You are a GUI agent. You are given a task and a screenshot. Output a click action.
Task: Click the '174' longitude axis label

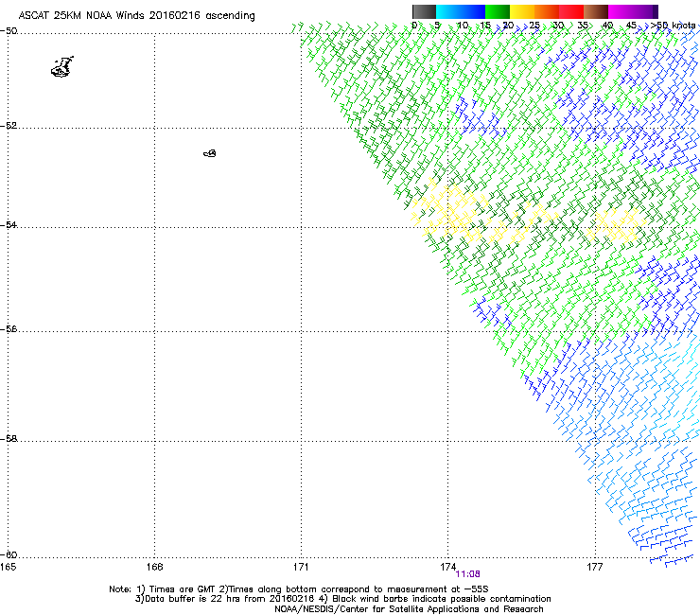(447, 567)
